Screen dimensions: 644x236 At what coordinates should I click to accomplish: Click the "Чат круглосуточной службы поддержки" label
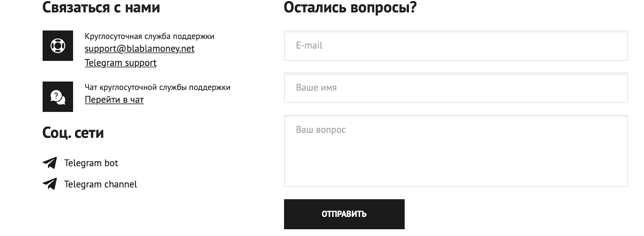[x=157, y=87]
